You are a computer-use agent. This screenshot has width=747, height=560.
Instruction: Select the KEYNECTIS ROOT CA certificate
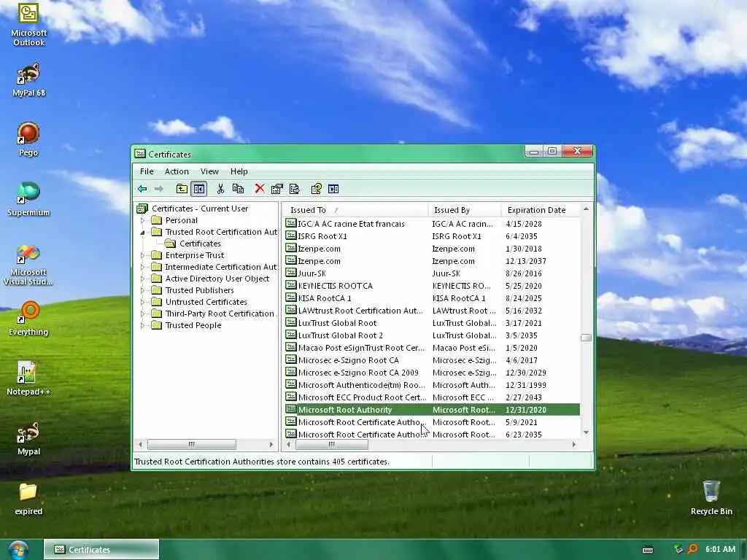click(432, 286)
